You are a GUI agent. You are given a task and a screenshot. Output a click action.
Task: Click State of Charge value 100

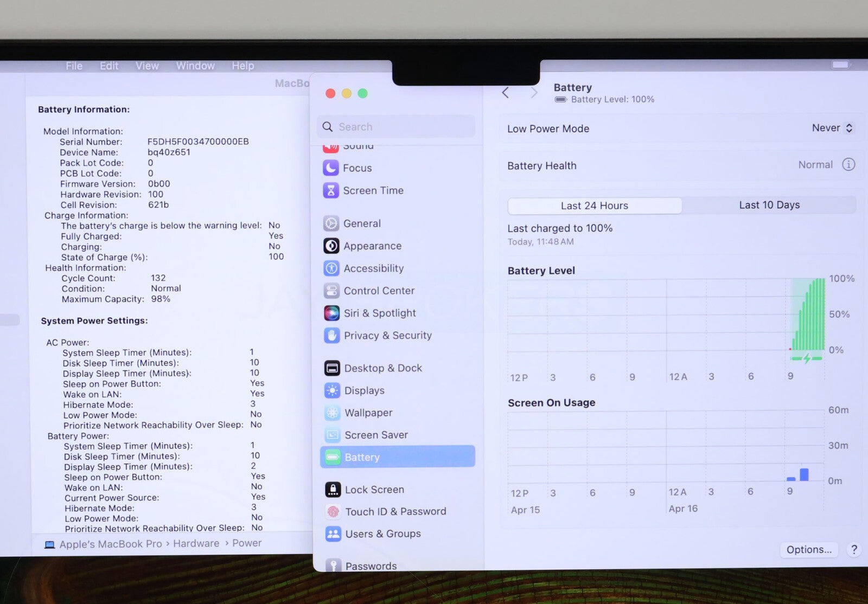pyautogui.click(x=276, y=256)
